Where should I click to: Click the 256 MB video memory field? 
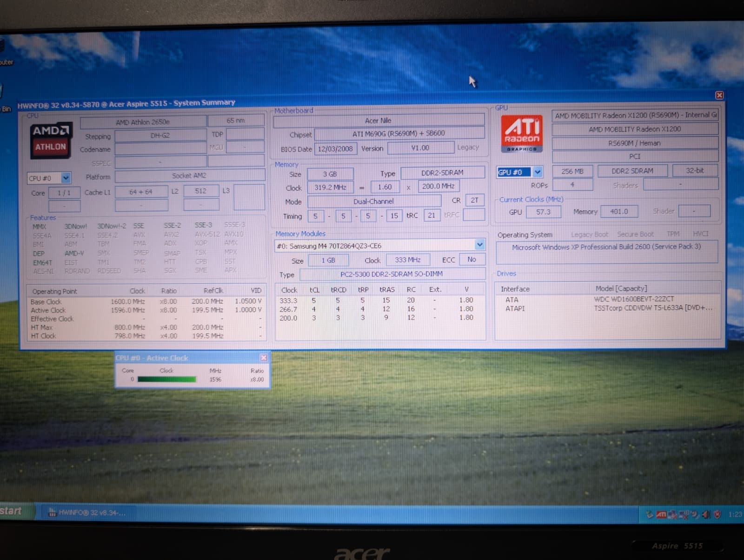572,171
